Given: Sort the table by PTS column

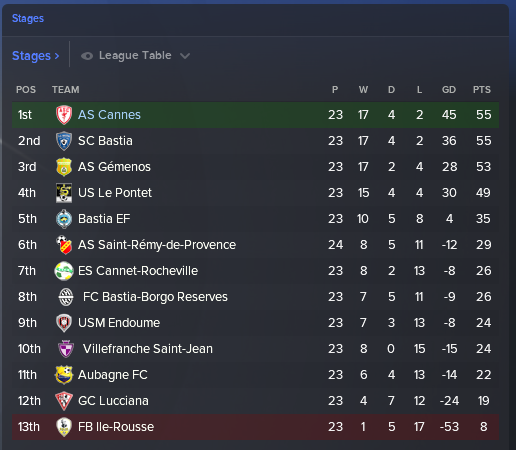Looking at the screenshot, I should [x=482, y=90].
